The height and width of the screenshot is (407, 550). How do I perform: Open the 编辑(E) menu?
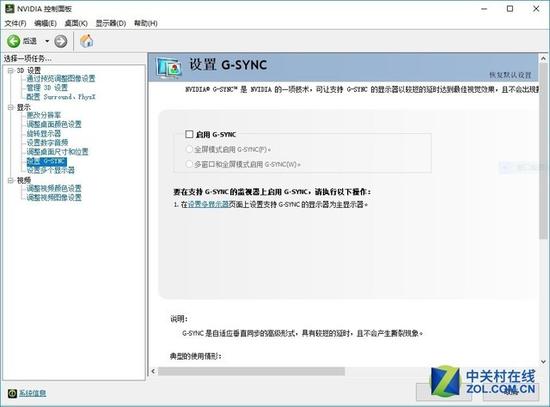click(x=45, y=23)
